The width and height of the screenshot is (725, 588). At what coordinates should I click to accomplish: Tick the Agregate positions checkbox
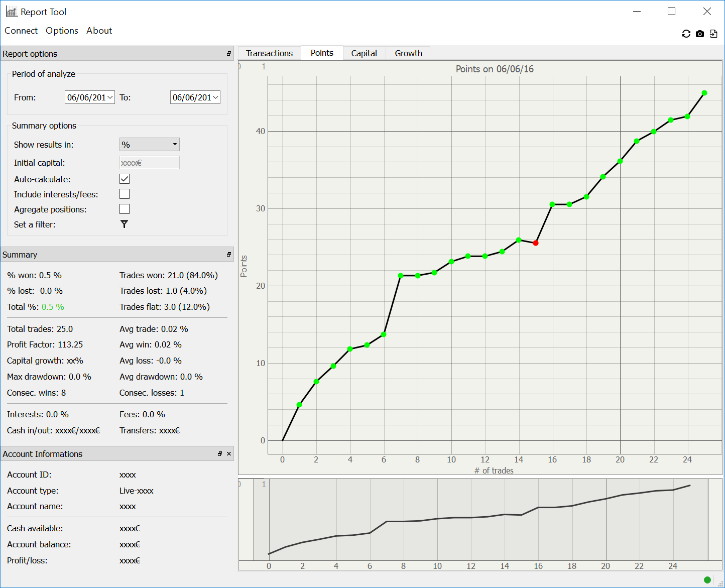pyautogui.click(x=125, y=209)
